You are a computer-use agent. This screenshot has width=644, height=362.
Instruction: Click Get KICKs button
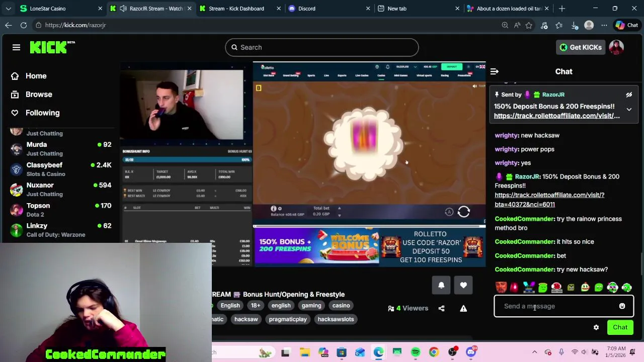coord(580,47)
